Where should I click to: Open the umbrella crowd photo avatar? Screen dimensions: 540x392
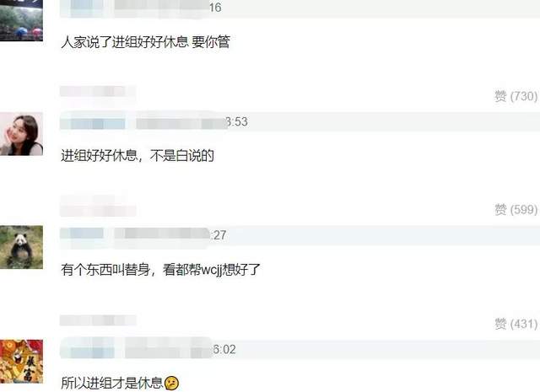tap(21, 20)
